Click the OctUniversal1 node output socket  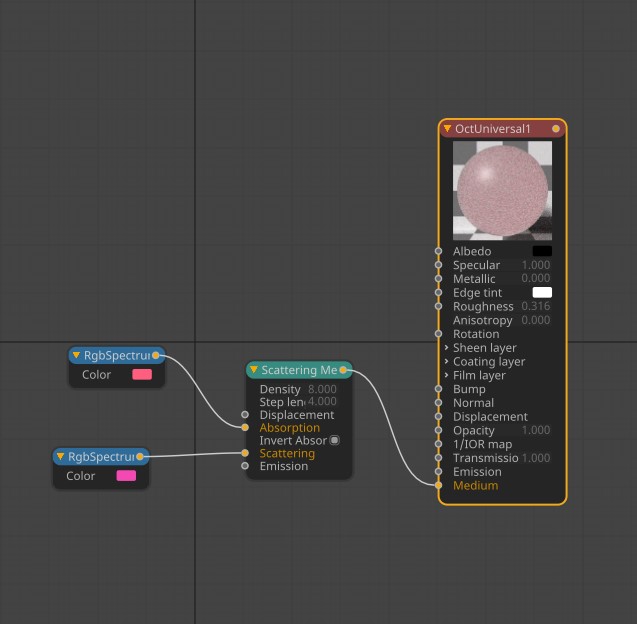[556, 129]
